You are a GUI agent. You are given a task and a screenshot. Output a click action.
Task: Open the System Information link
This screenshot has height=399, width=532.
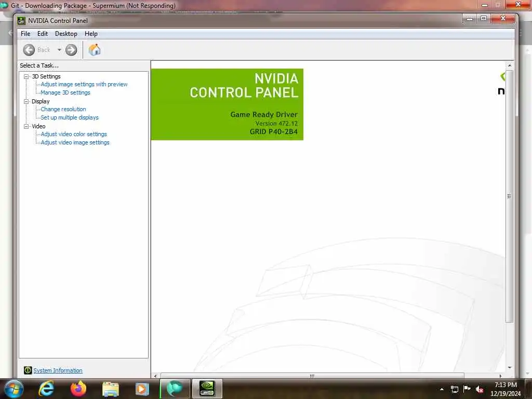[x=58, y=370]
